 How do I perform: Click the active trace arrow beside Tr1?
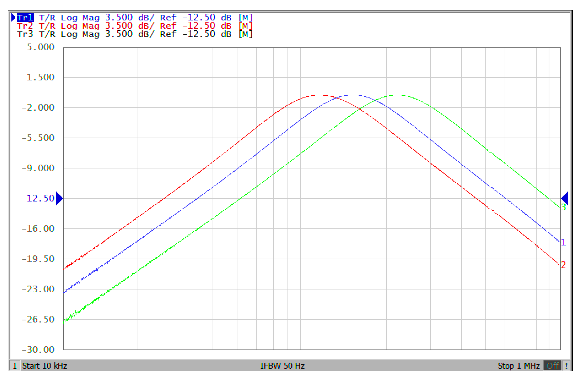click(x=13, y=17)
